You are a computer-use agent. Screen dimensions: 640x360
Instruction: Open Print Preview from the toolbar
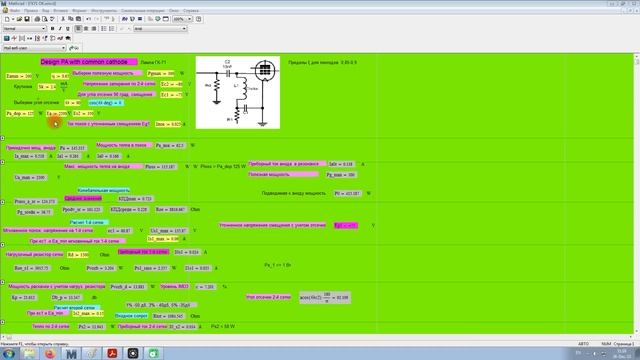[44, 19]
